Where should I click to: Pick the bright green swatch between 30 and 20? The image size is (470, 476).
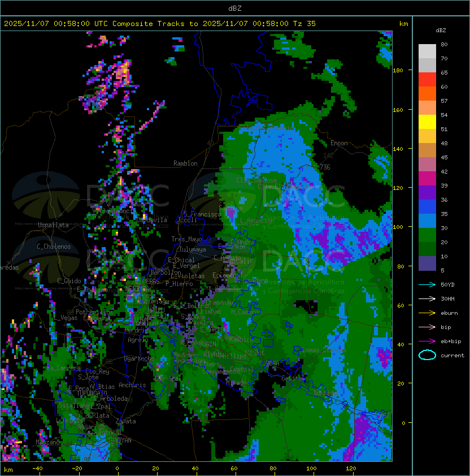click(x=427, y=235)
